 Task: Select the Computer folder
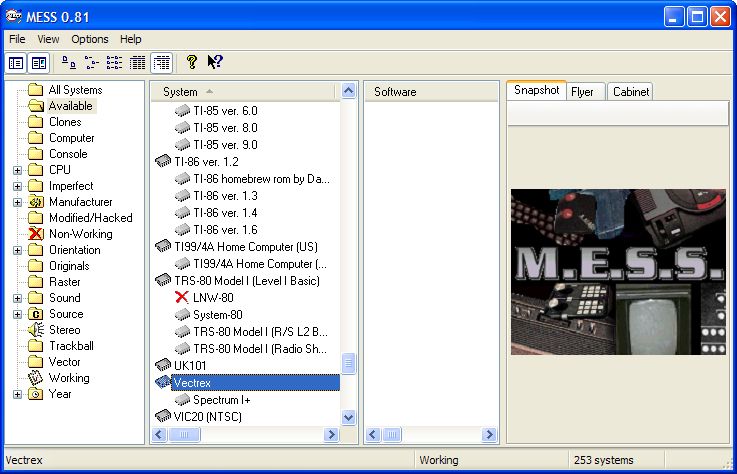(x=71, y=138)
